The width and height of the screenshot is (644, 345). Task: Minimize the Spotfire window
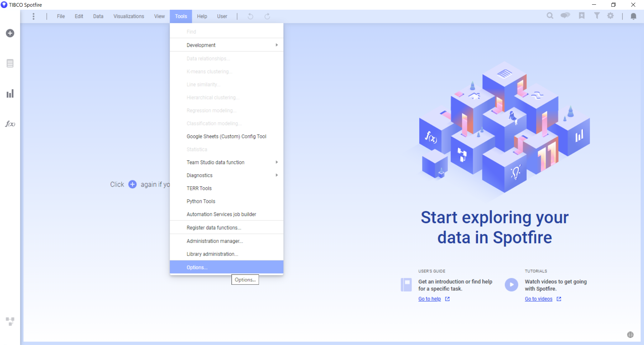tap(594, 5)
